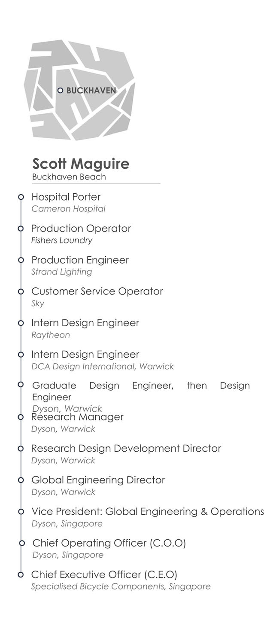The height and width of the screenshot is (644, 279).
Task: Open Specialised Bicycle Components, Singapore text
Action: coord(121,586)
